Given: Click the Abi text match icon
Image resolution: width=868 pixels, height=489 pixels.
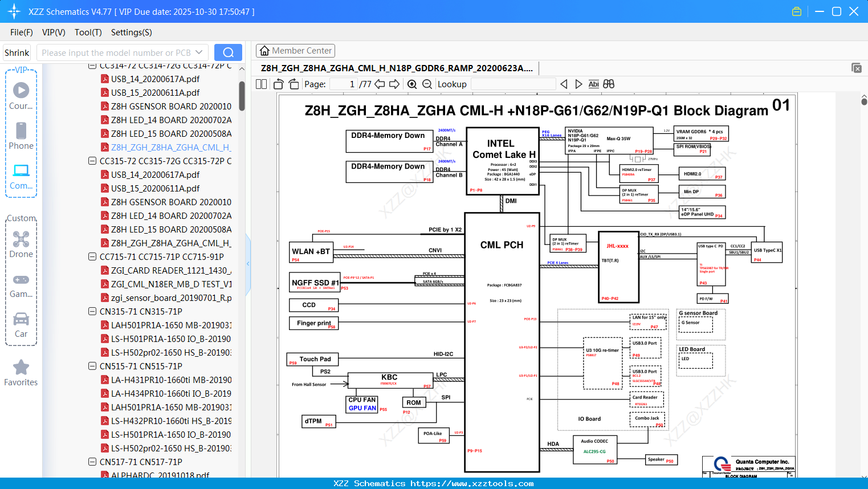Looking at the screenshot, I should point(594,84).
